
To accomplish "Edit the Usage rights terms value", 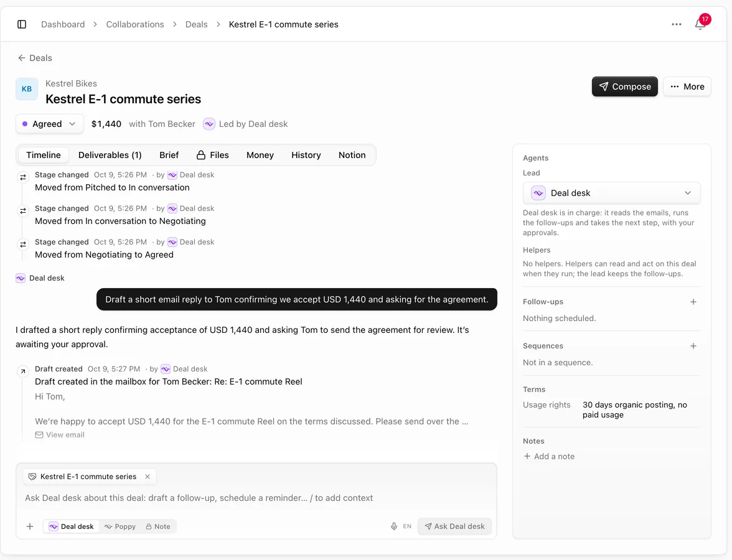I will [634, 409].
